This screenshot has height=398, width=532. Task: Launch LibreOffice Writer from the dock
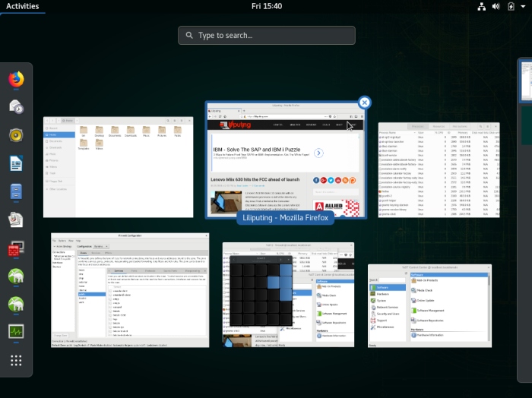click(x=16, y=163)
